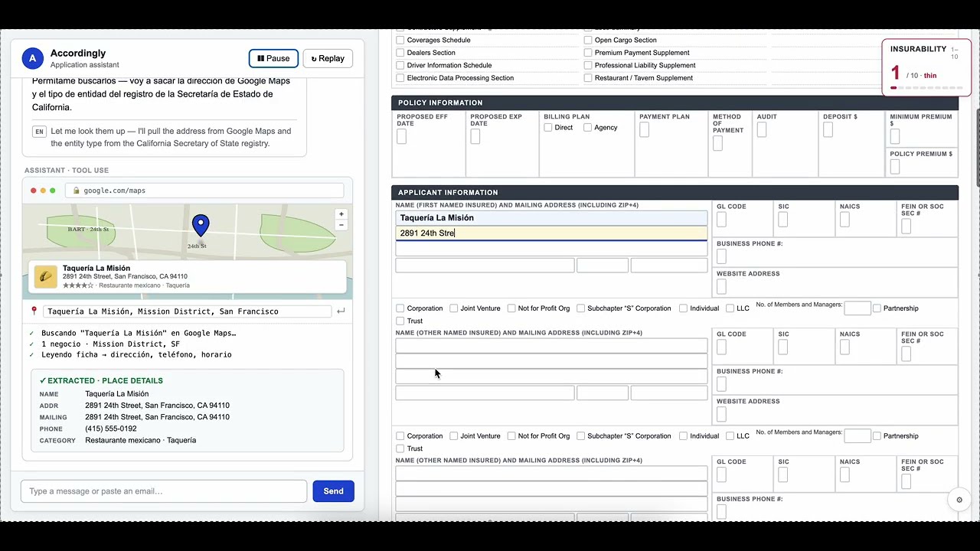Mark first applicant as Subchapter S Corporation
The image size is (980, 551).
(580, 308)
